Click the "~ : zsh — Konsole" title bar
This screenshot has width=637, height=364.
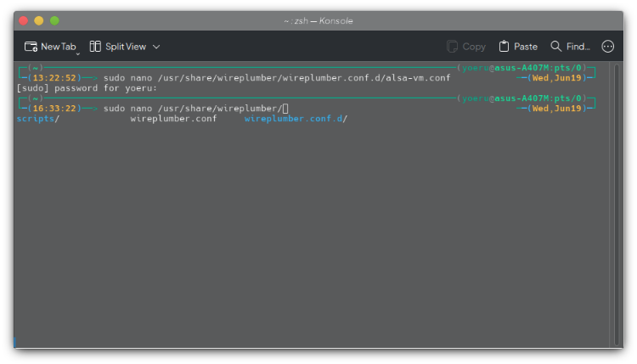pyautogui.click(x=318, y=20)
